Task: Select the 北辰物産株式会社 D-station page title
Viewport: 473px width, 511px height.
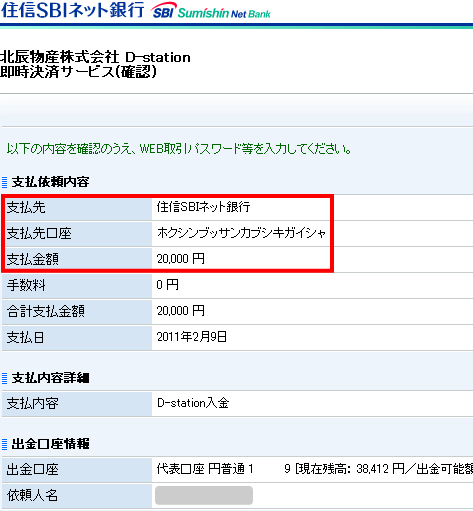Action: click(x=95, y=57)
